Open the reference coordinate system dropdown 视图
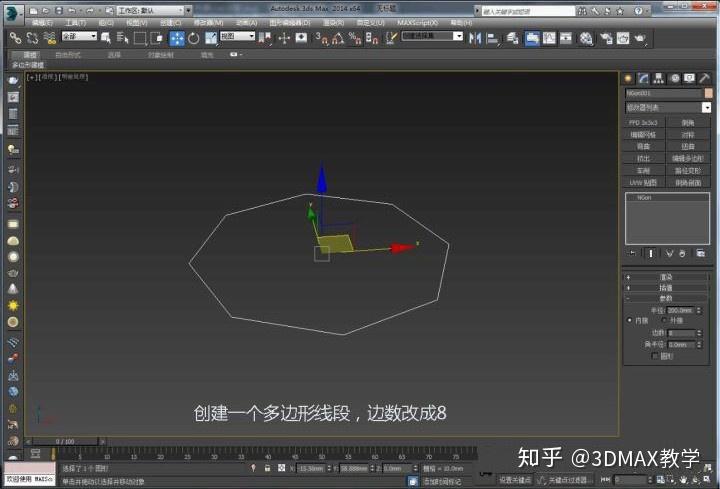Viewport: 720px width, 489px height. (237, 36)
